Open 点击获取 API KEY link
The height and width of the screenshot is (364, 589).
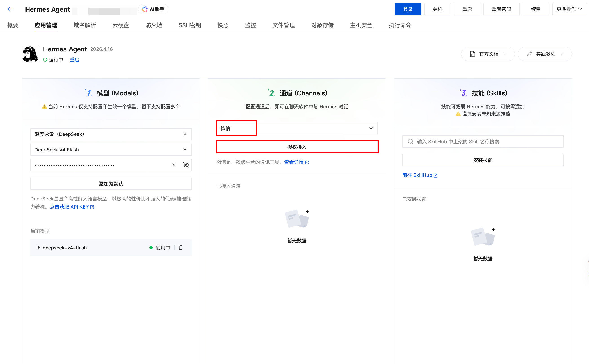coord(72,207)
